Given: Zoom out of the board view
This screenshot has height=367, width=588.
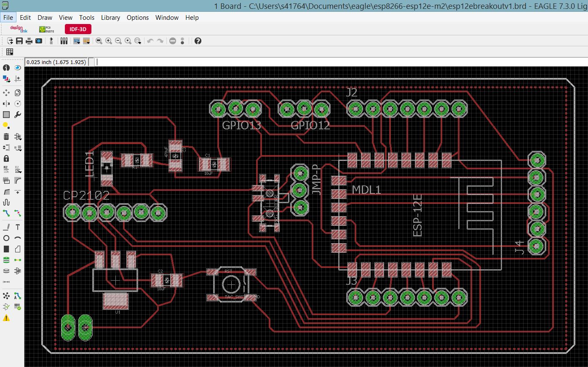Looking at the screenshot, I should coord(118,41).
